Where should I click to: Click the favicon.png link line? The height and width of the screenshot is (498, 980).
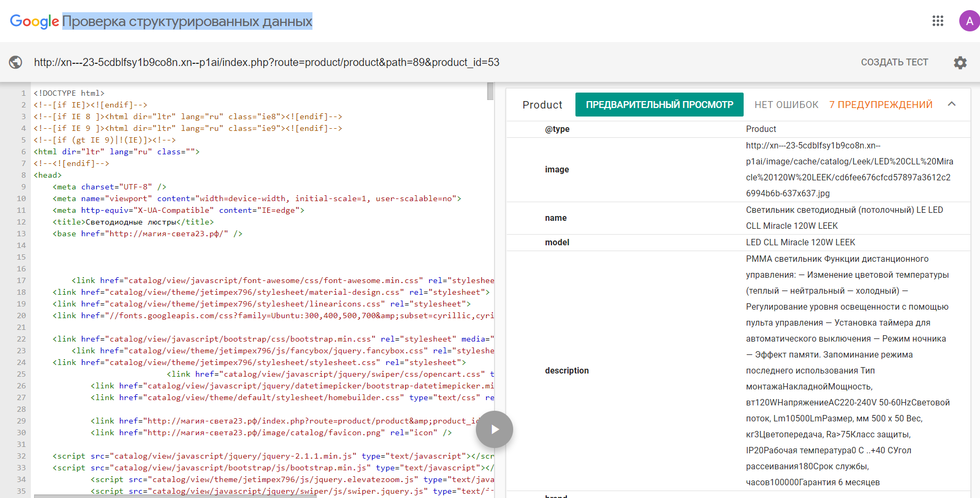271,433
